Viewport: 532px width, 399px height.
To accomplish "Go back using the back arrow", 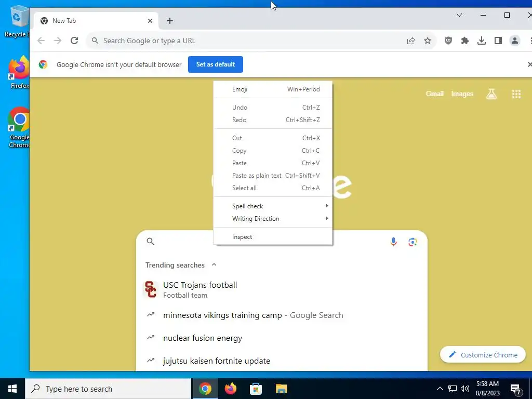I will coord(41,41).
